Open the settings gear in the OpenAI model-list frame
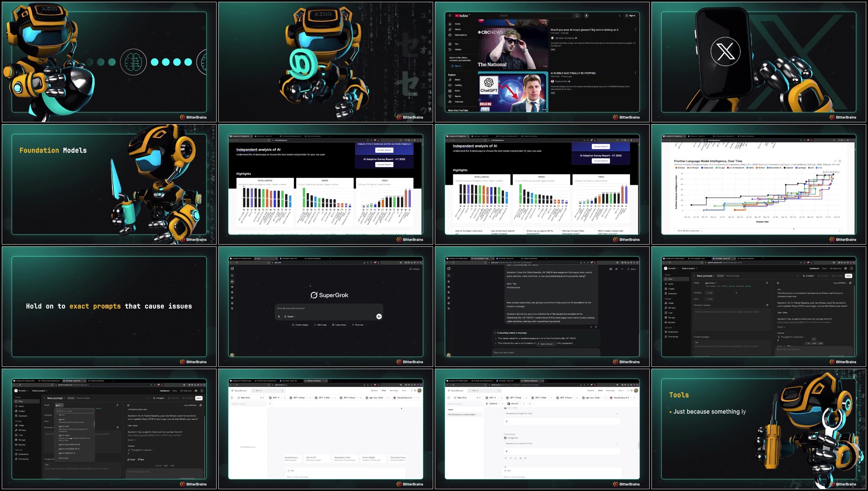Image resolution: width=868 pixels, height=491 pixels. coord(196,391)
